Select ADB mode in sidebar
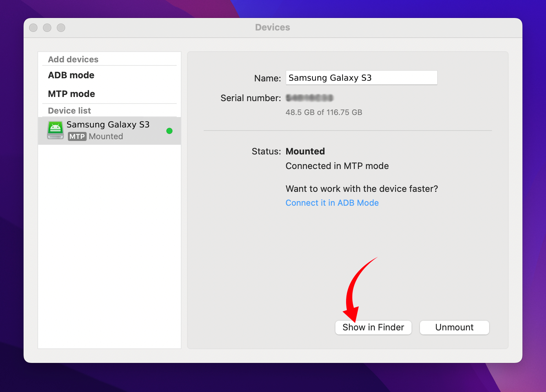546x392 pixels. [71, 75]
